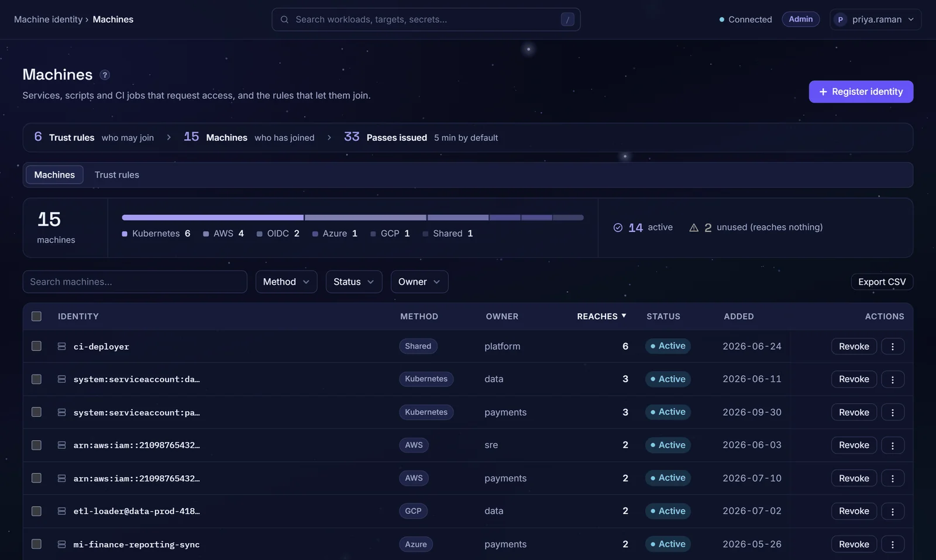Screen dimensions: 936x560
Task: Revoke the mi-finance-reporting-sync identity
Action: 854,544
